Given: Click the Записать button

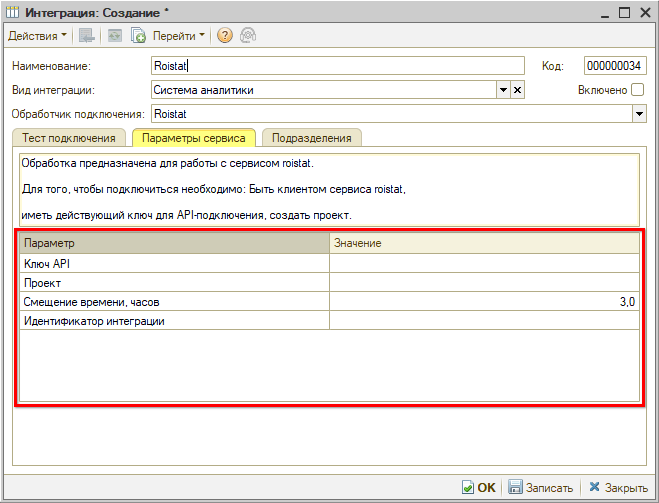Looking at the screenshot, I should tap(540, 487).
